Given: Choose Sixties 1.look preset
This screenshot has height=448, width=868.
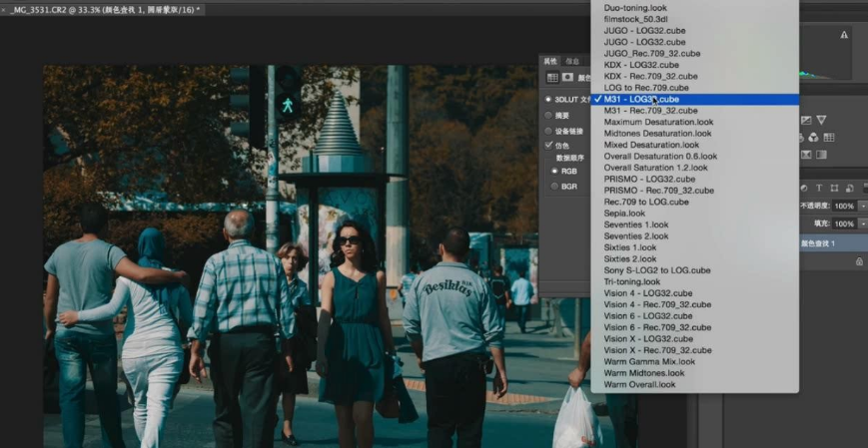Looking at the screenshot, I should [695, 247].
